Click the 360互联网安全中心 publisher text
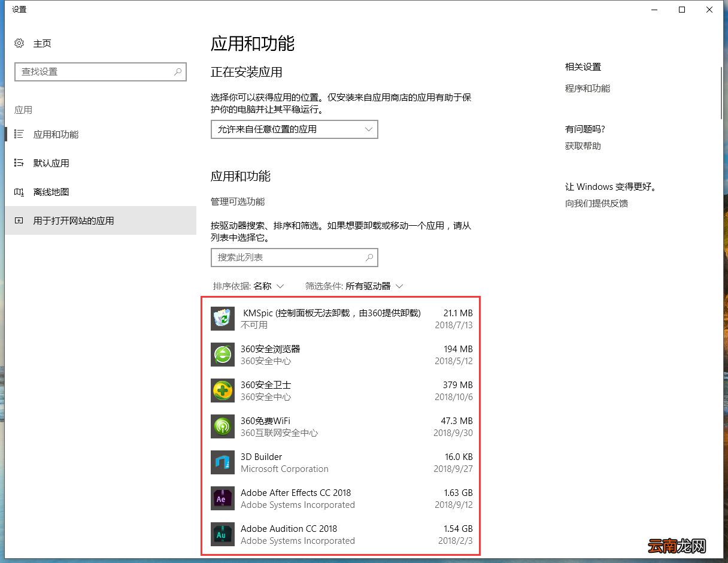Image resolution: width=728 pixels, height=563 pixels. 279,433
